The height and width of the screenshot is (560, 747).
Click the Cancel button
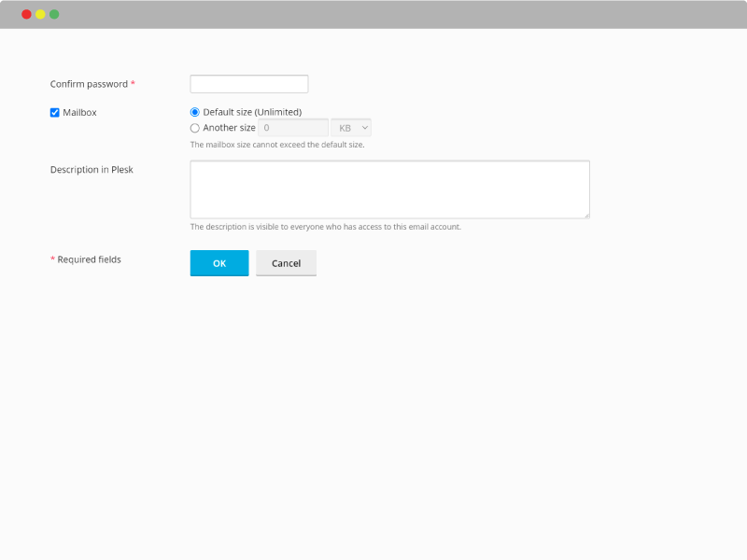pyautogui.click(x=286, y=263)
